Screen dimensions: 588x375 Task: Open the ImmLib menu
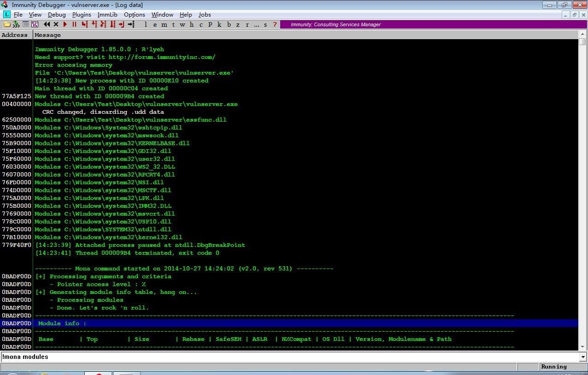(107, 15)
